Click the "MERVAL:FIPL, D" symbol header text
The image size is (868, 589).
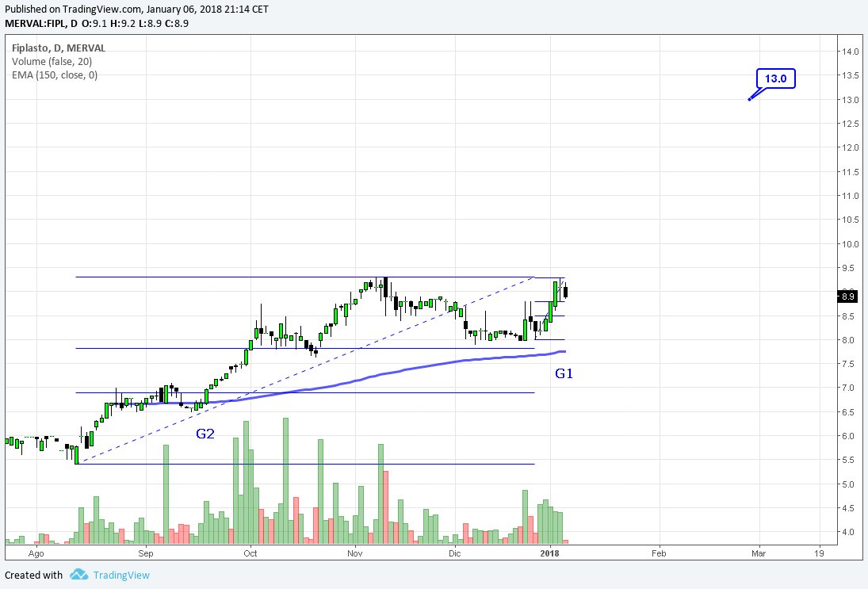pyautogui.click(x=41, y=23)
